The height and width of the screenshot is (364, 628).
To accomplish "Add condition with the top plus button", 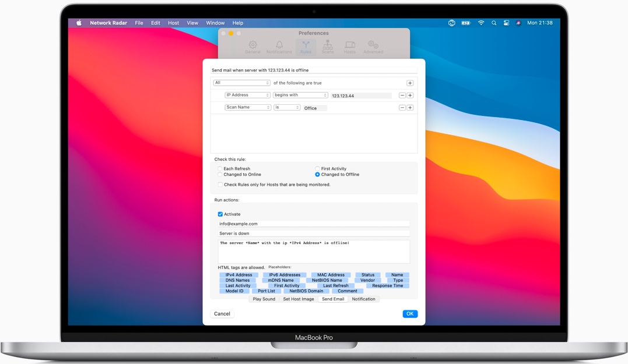I will [x=410, y=83].
